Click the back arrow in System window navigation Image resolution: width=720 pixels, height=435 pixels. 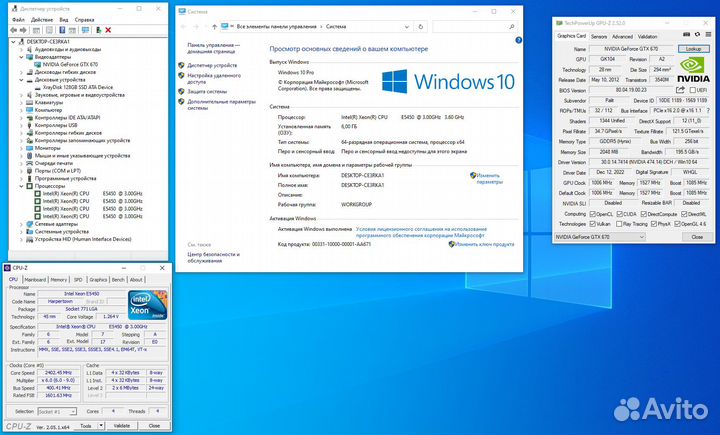184,27
